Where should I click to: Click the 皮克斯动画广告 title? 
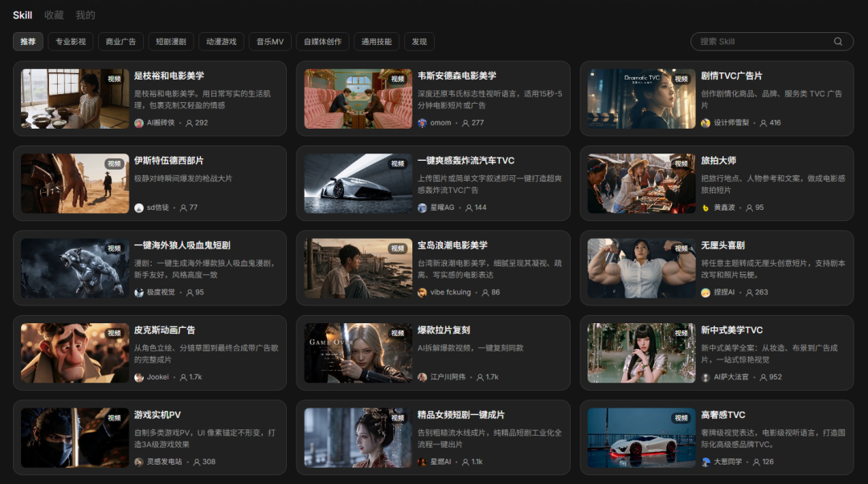(165, 330)
